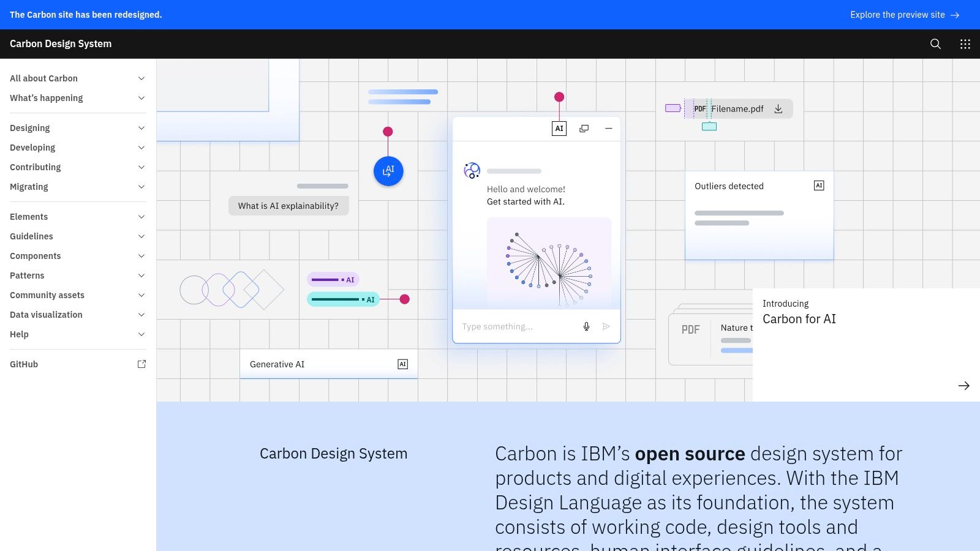Click the blue round AI button
This screenshot has height=551, width=980.
click(x=388, y=171)
